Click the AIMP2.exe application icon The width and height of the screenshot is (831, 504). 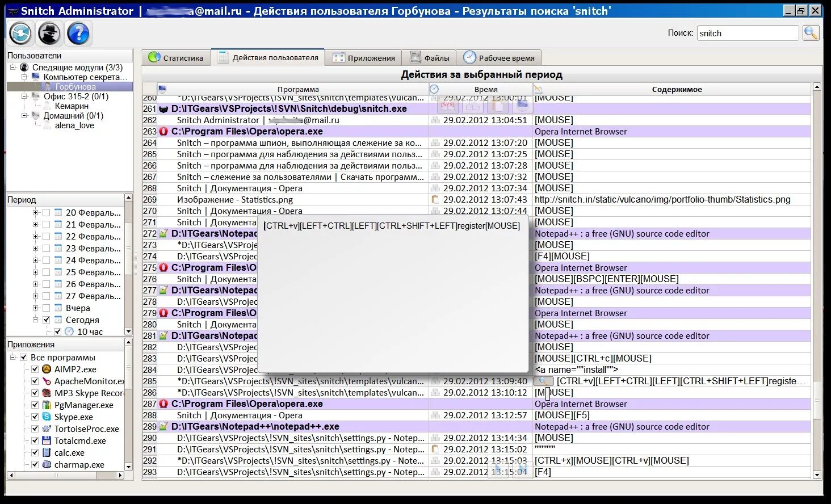tap(47, 369)
